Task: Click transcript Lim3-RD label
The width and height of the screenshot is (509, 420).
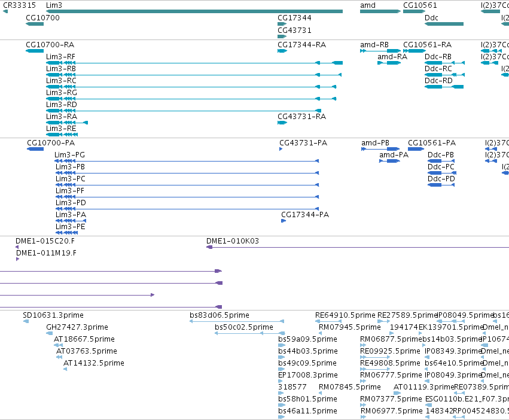Action: 62,105
